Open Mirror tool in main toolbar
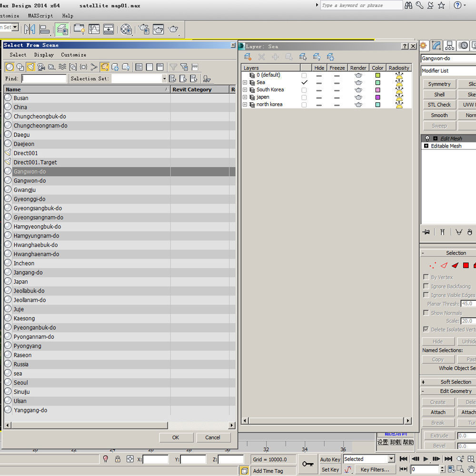476x476 pixels. click(30, 29)
